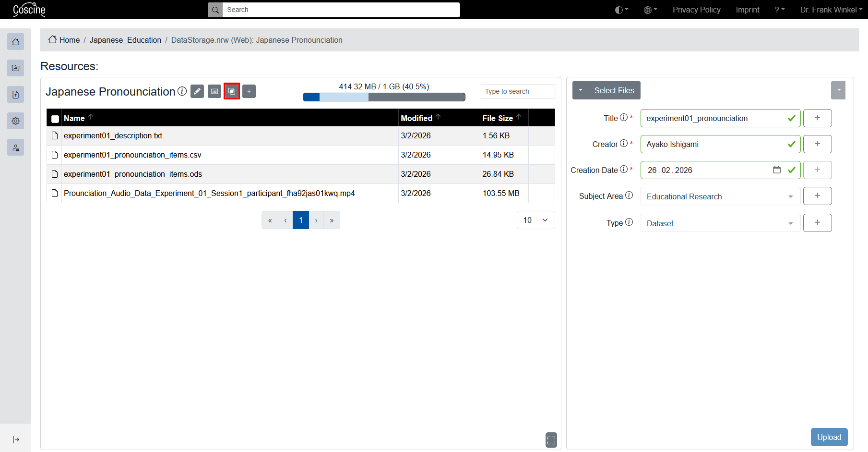The width and height of the screenshot is (868, 452).
Task: Open the project home sidebar icon
Action: (15, 42)
